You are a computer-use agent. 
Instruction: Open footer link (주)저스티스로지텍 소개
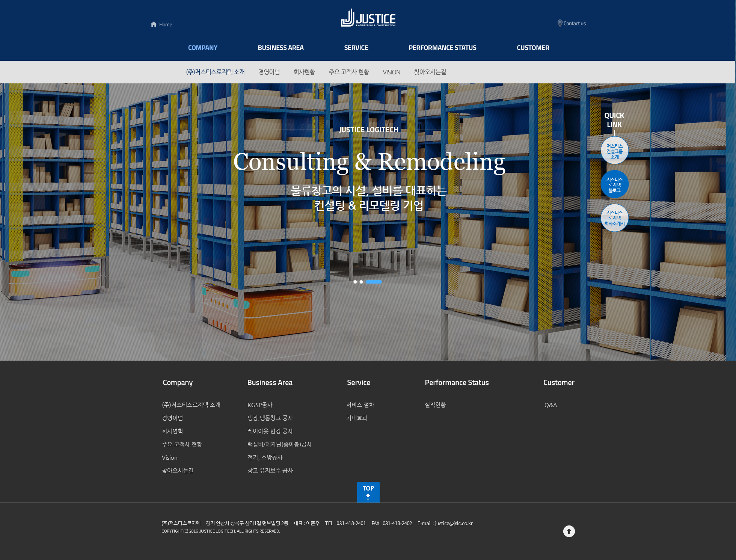(x=191, y=405)
